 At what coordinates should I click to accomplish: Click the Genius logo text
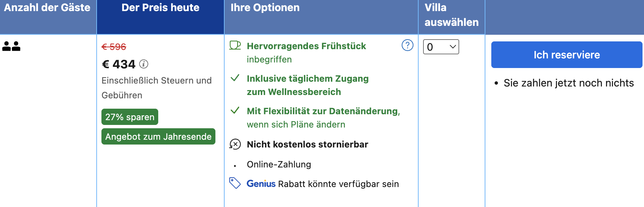coord(261,184)
